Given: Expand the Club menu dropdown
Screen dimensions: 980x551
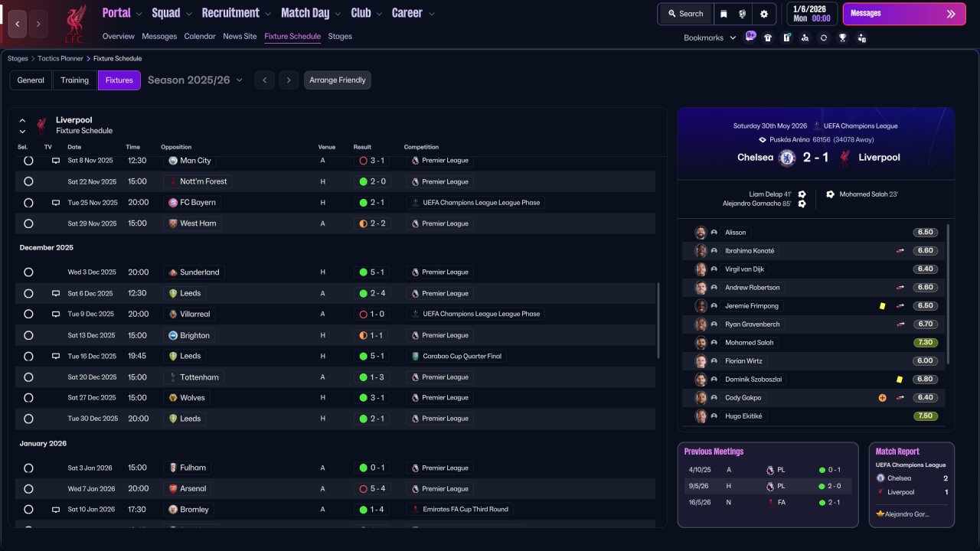Looking at the screenshot, I should [x=379, y=14].
